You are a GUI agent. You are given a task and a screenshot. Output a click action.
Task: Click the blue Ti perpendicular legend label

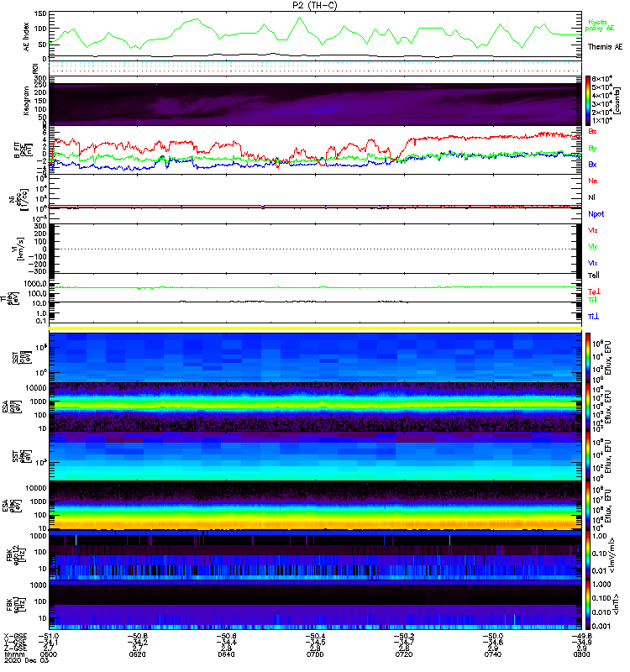tap(593, 317)
